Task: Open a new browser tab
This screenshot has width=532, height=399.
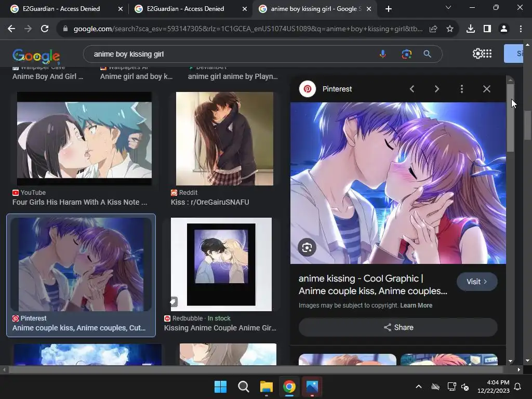Action: [389, 9]
